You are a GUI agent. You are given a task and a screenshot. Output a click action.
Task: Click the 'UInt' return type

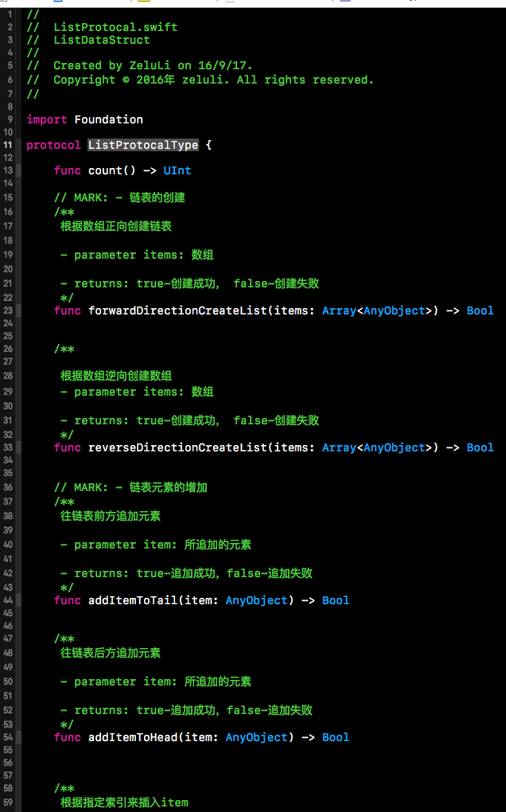click(x=177, y=170)
